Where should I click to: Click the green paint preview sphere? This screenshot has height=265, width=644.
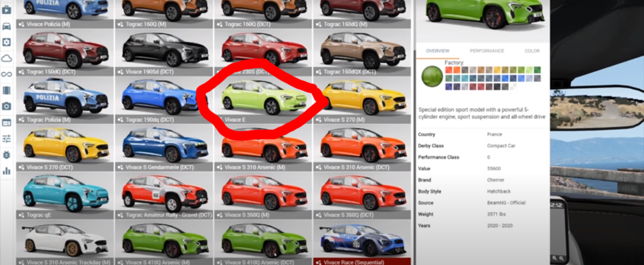click(x=432, y=76)
